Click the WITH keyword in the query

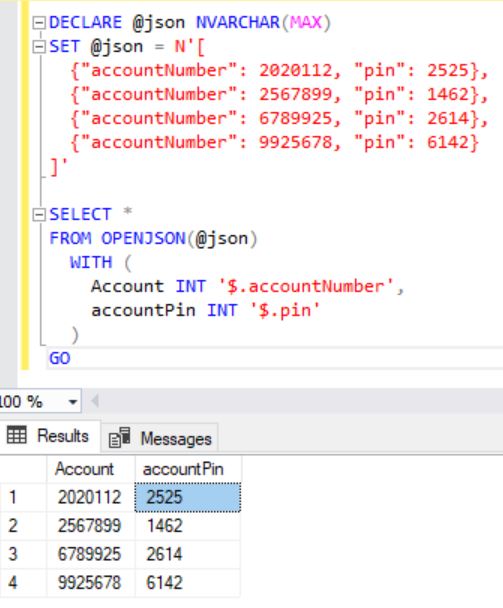click(91, 263)
